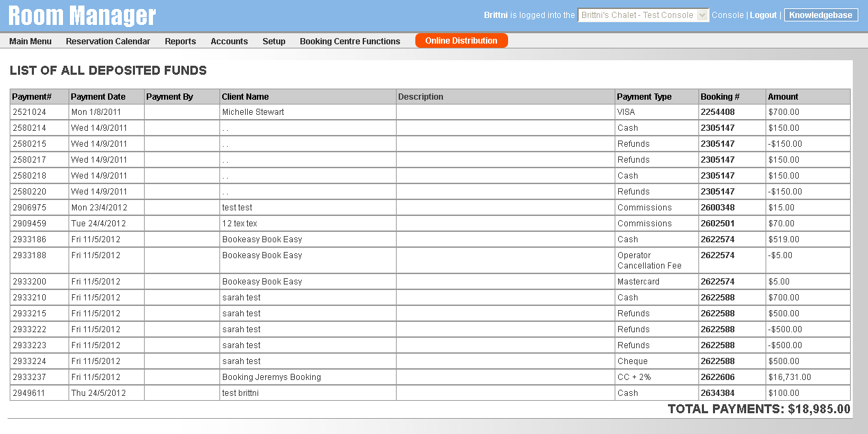Screen dimensions: 868x434
Task: Select payment number 2933188
Action: pos(30,255)
